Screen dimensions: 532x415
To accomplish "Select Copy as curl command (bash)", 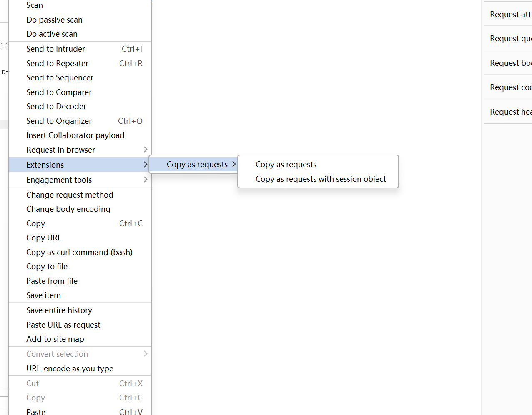I will 79,252.
